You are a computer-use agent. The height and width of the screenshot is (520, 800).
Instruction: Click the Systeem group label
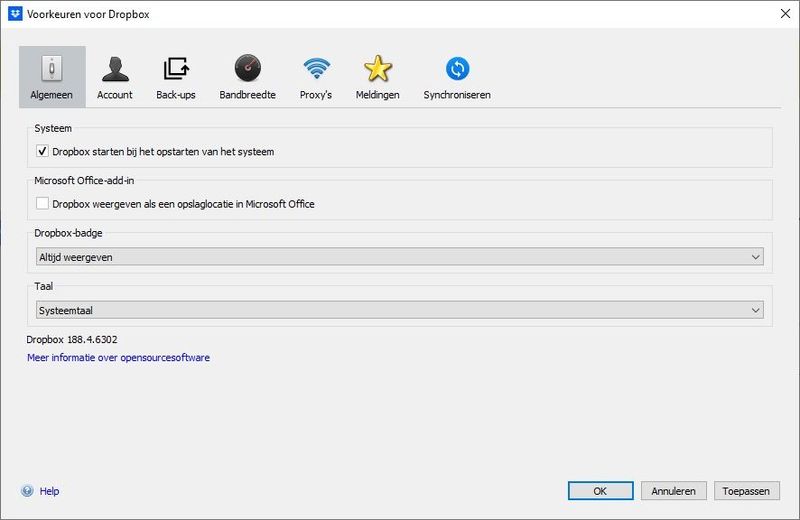[53, 128]
